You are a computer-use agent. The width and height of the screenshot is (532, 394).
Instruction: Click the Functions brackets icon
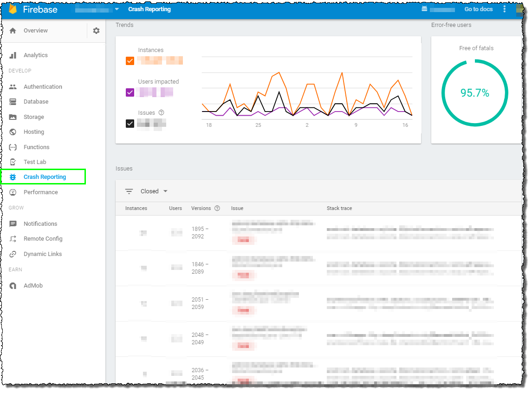pyautogui.click(x=13, y=147)
